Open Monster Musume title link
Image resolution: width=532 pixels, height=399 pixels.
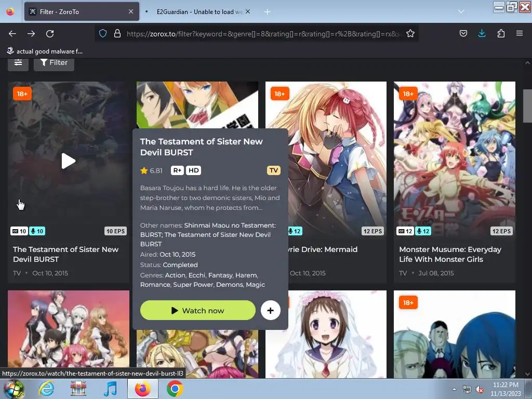[450, 254]
